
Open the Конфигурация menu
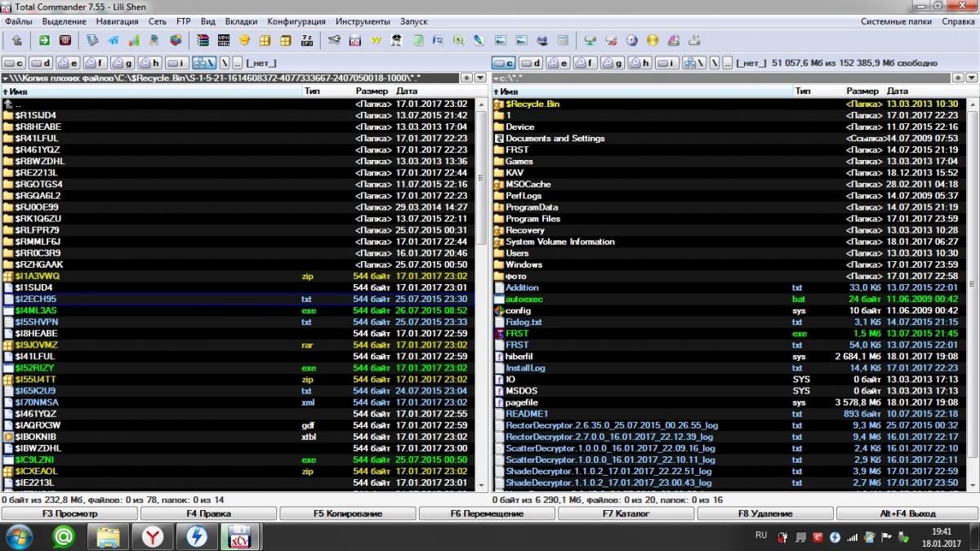296,21
